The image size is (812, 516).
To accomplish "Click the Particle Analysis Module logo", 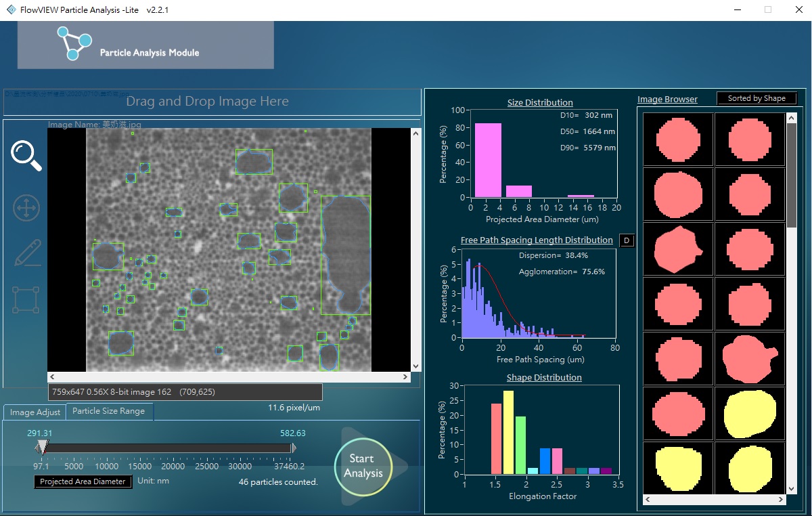I will tap(74, 43).
